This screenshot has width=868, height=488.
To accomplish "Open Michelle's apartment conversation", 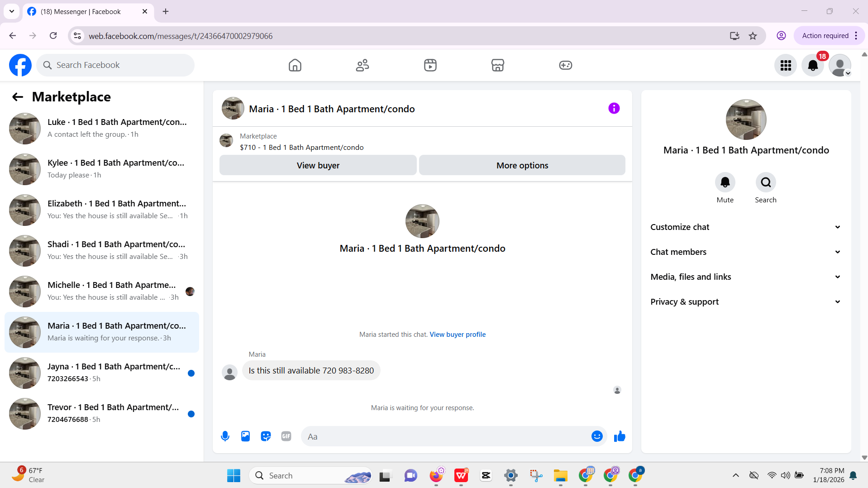I will click(x=102, y=292).
